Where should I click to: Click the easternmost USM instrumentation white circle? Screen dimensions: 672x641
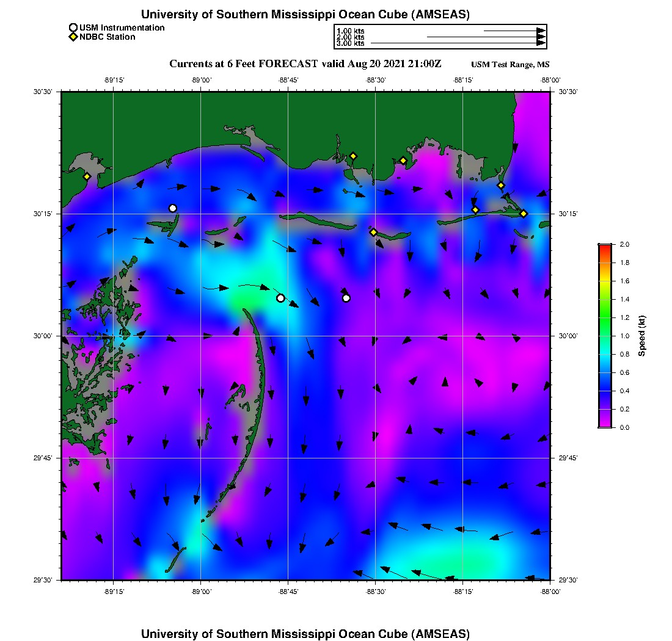click(346, 298)
